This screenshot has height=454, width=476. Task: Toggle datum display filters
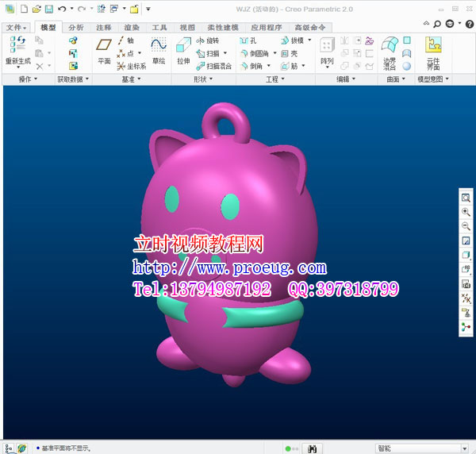click(x=466, y=298)
